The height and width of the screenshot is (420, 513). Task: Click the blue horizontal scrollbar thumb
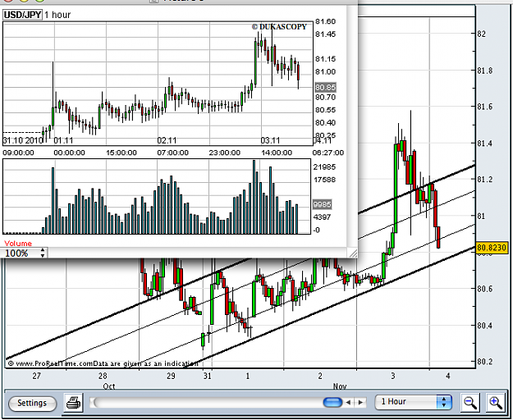point(332,402)
